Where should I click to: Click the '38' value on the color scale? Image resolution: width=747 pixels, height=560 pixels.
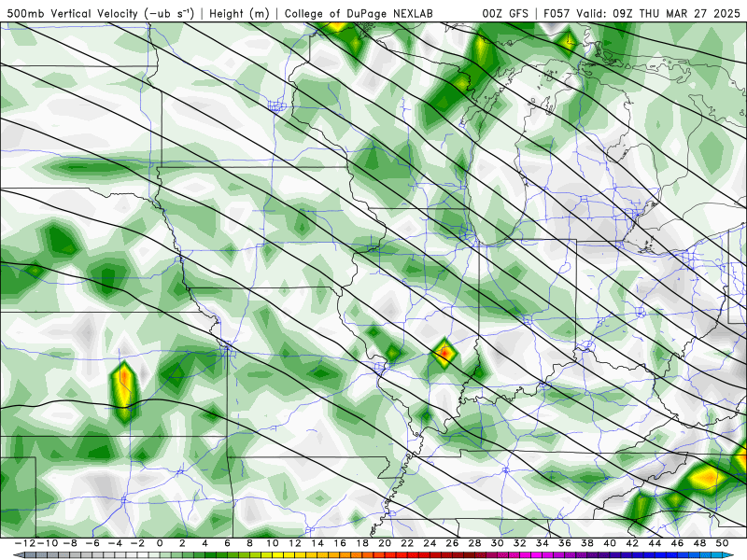(587, 543)
